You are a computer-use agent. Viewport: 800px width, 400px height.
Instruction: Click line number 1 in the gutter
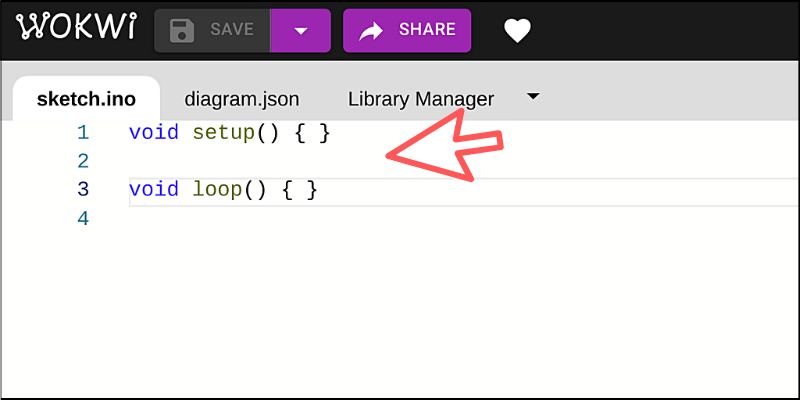(x=83, y=133)
